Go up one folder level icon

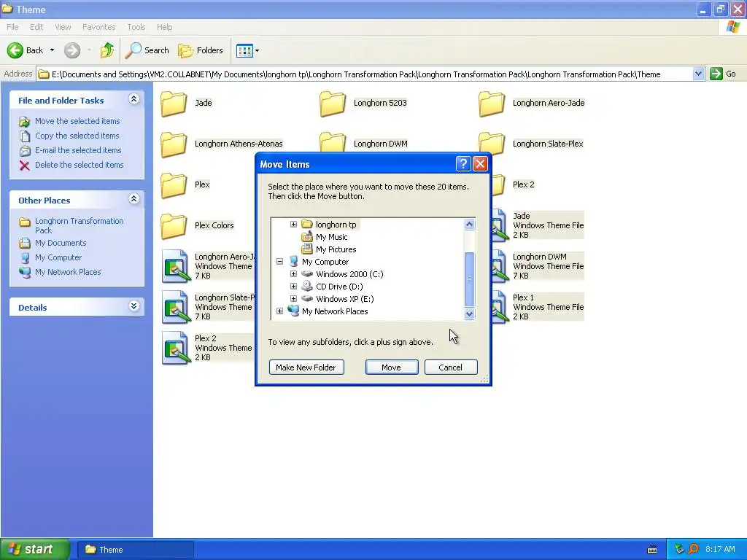coord(107,50)
